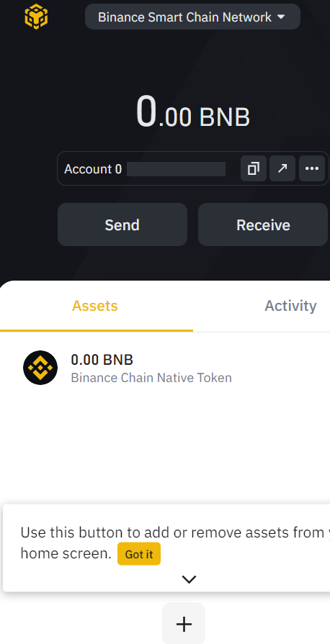Click the chevron-down arrow in the tooltip
The width and height of the screenshot is (330, 644).
point(189,579)
